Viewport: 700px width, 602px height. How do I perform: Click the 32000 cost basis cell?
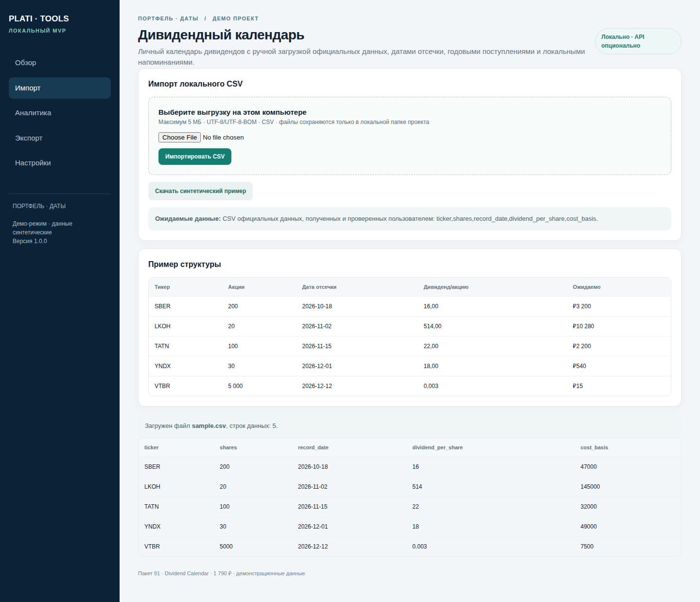click(x=589, y=507)
